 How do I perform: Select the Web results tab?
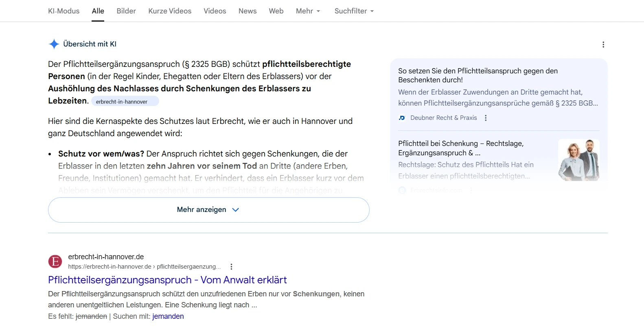coord(276,11)
